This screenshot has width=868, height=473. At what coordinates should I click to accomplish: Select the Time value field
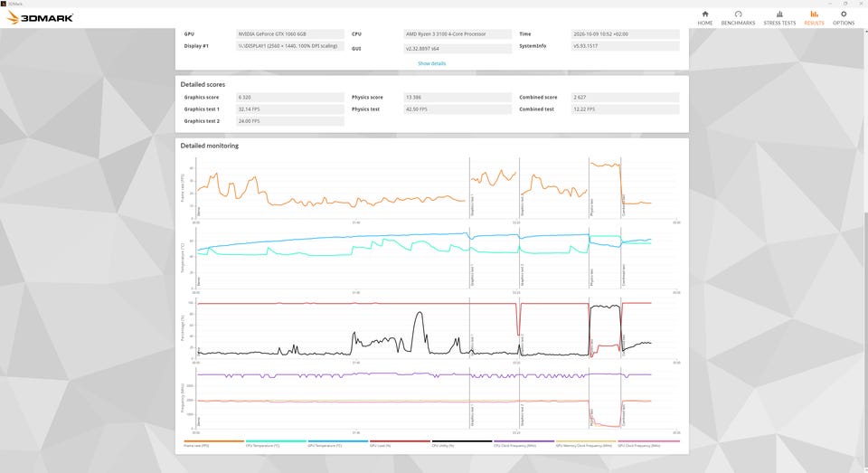click(x=625, y=34)
